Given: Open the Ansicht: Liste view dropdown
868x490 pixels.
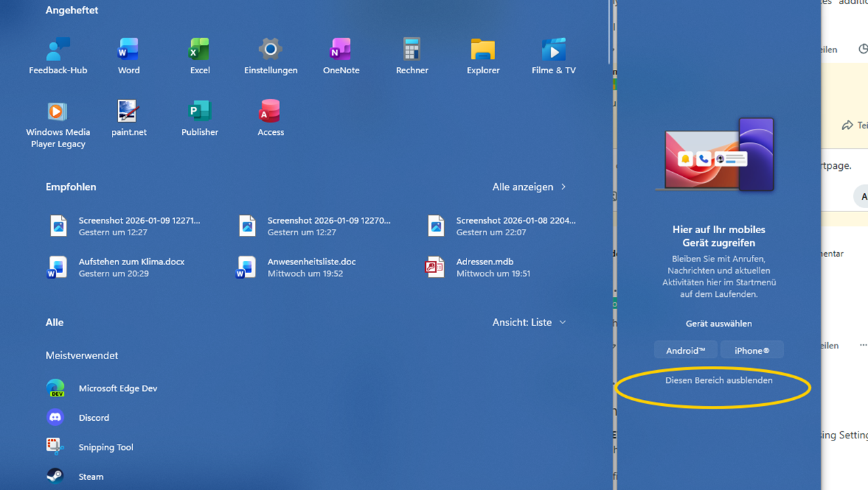Looking at the screenshot, I should (530, 322).
